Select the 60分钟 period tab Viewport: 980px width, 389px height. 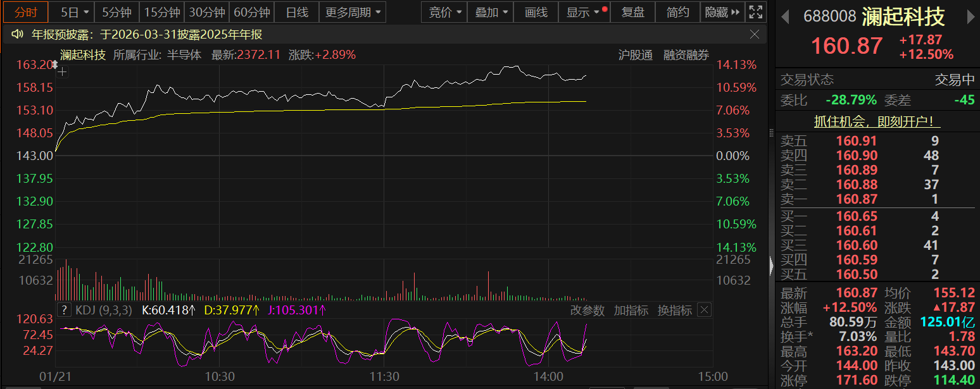click(251, 12)
